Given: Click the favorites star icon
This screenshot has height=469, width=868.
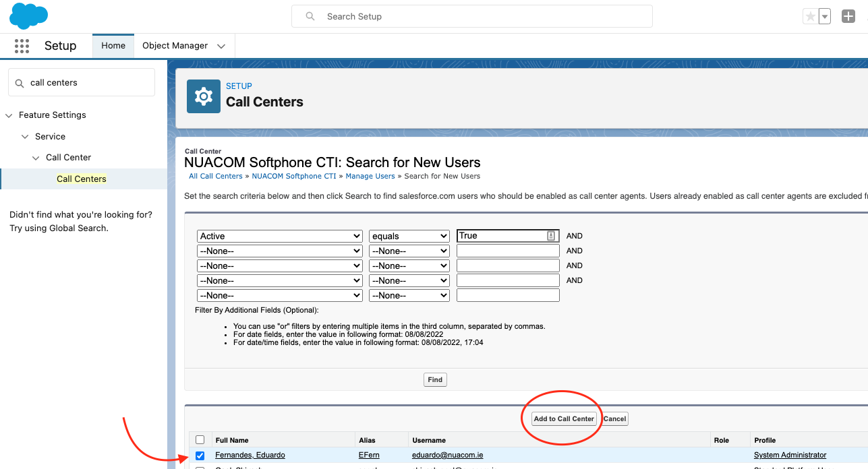Looking at the screenshot, I should (x=810, y=17).
